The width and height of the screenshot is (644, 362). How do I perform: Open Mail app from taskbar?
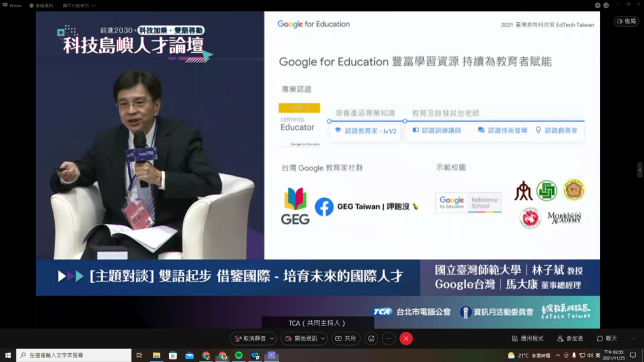tap(189, 356)
